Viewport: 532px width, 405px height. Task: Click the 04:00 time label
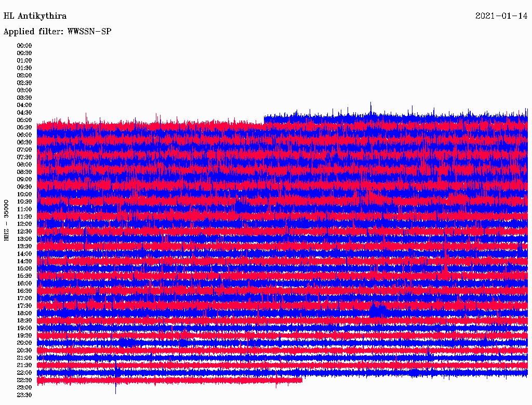(x=24, y=105)
